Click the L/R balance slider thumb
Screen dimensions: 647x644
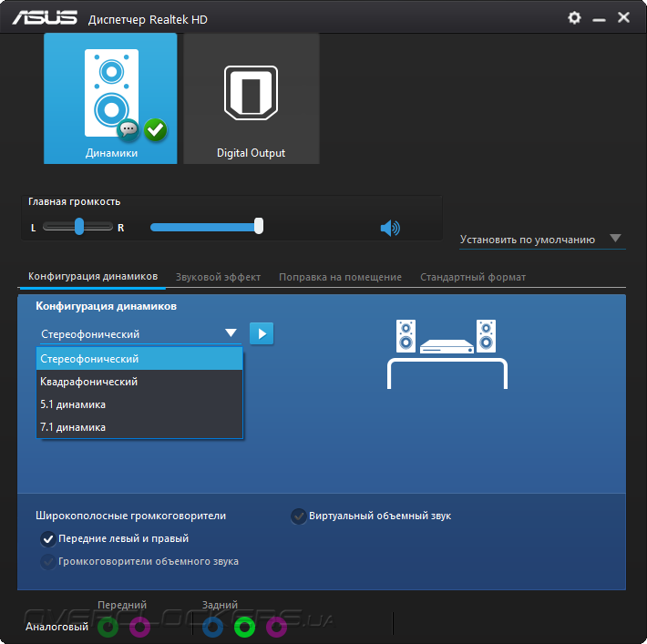coord(79,227)
